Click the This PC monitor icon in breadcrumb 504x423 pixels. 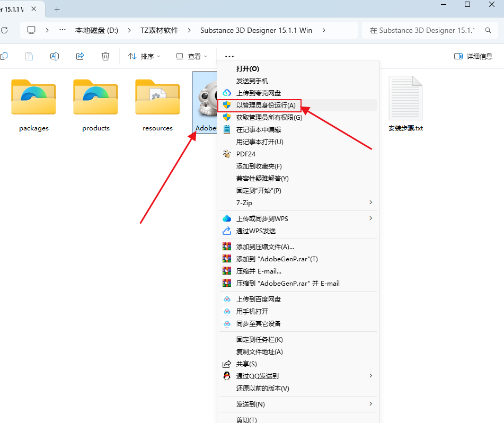pos(31,30)
